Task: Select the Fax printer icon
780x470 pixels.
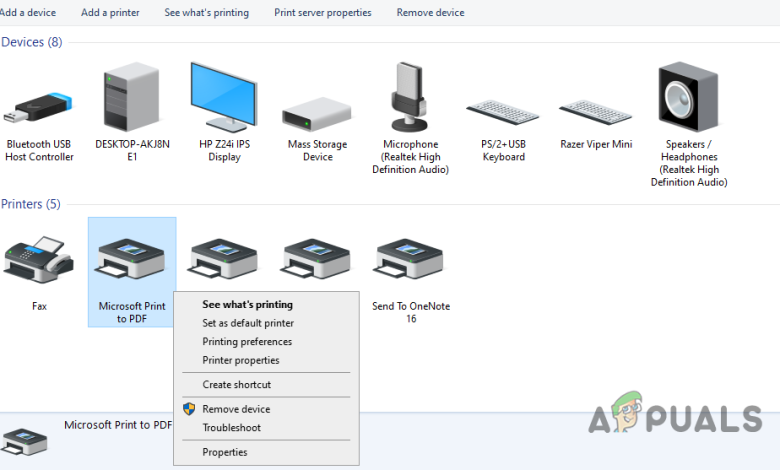Action: pyautogui.click(x=38, y=260)
